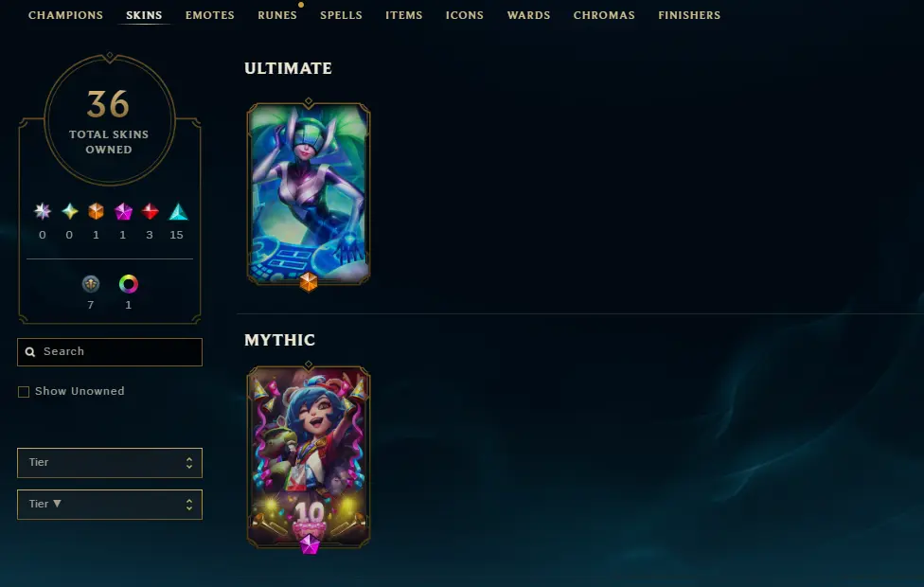Open the first Tier grouping dropdown
This screenshot has height=587, width=924.
pyautogui.click(x=110, y=463)
